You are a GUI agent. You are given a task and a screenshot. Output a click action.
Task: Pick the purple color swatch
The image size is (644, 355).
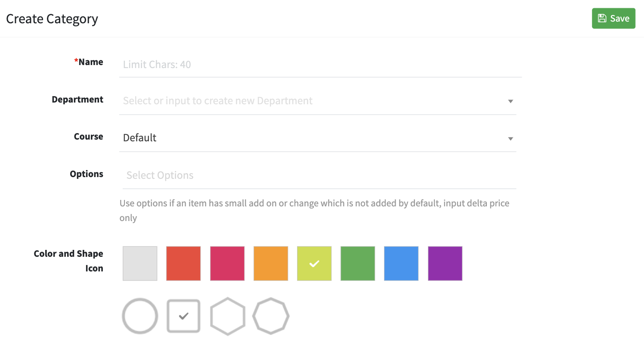tap(445, 263)
